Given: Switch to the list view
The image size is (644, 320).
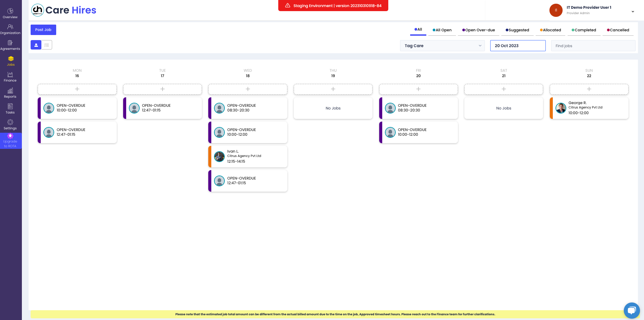Looking at the screenshot, I should pyautogui.click(x=47, y=45).
